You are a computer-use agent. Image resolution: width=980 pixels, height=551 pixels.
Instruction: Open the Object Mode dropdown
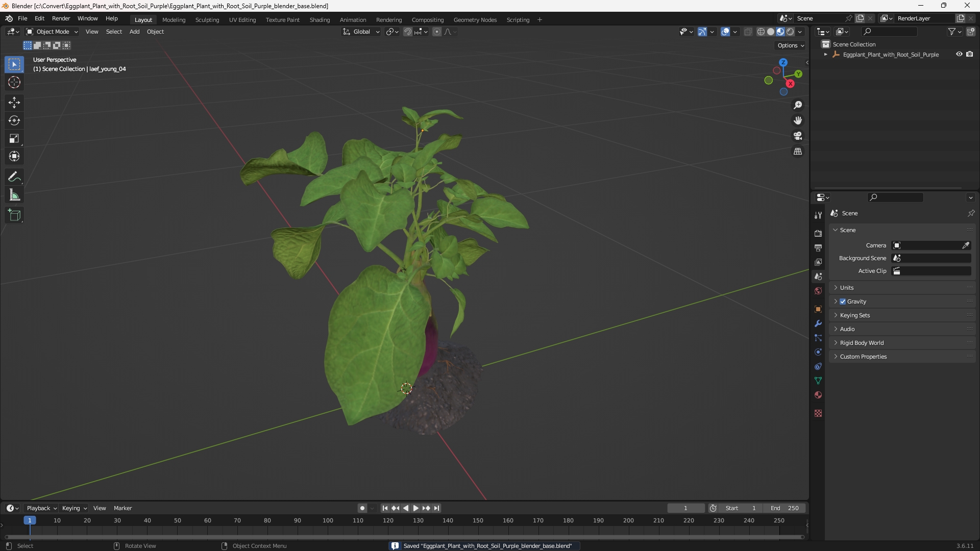(52, 32)
